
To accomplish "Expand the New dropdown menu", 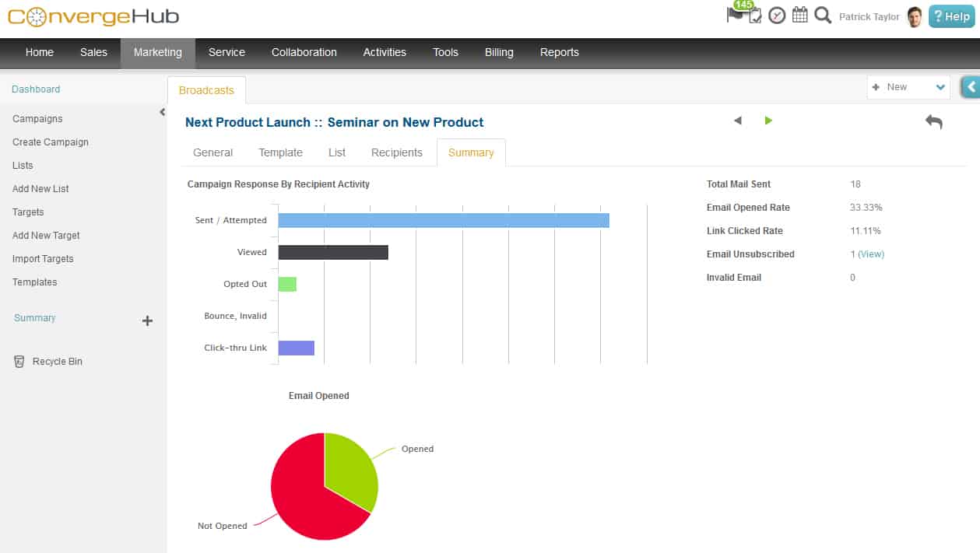I will pyautogui.click(x=940, y=87).
